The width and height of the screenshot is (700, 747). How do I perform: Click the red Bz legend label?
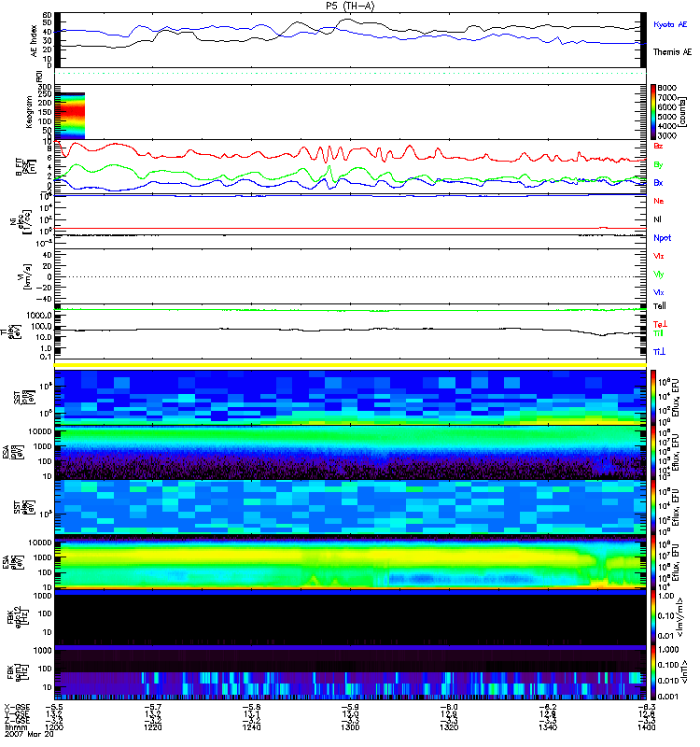(658, 146)
